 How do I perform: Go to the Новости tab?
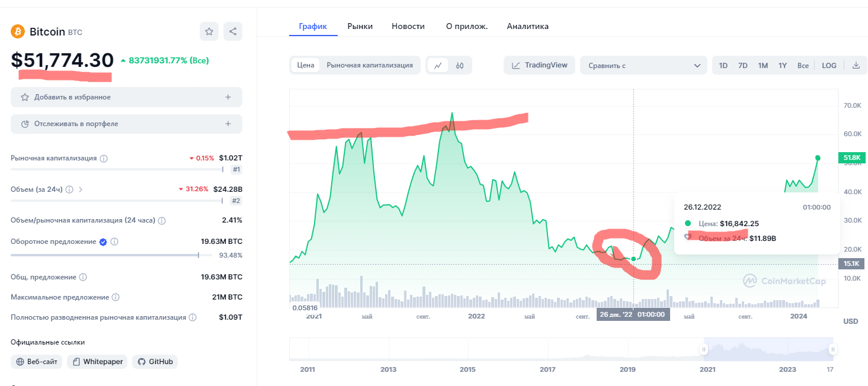click(408, 26)
